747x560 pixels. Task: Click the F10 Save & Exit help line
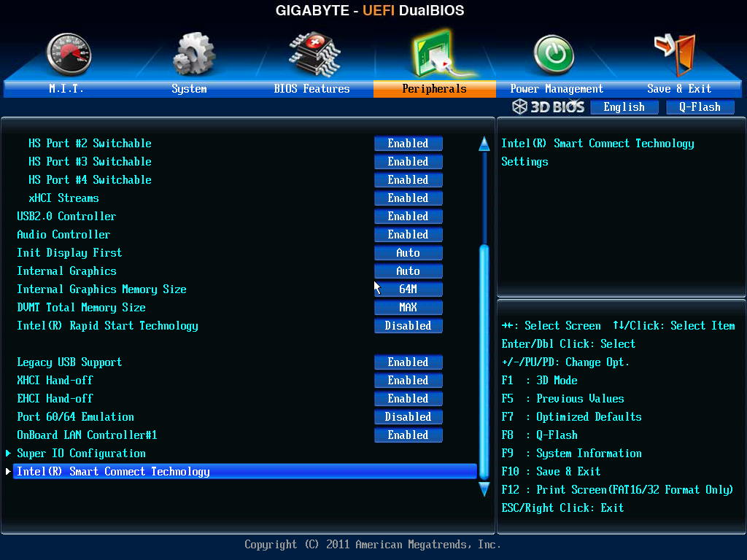pos(551,472)
